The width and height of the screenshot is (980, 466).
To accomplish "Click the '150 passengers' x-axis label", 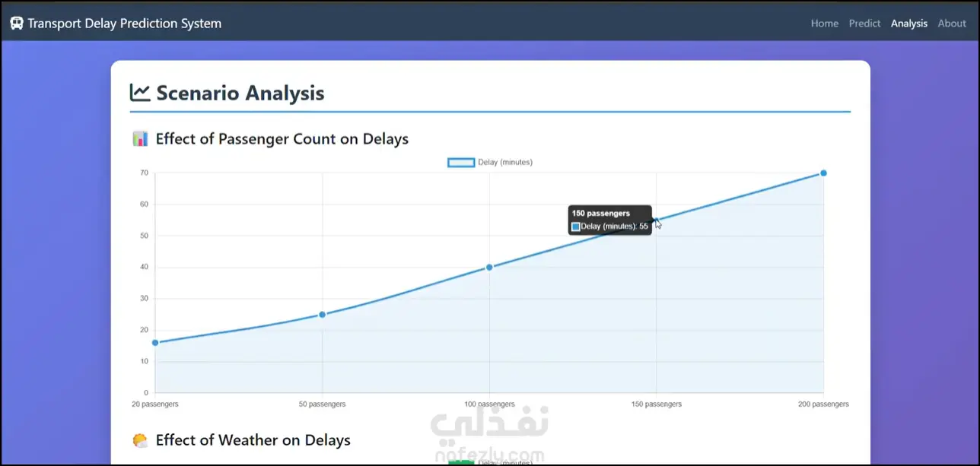I will tap(657, 404).
